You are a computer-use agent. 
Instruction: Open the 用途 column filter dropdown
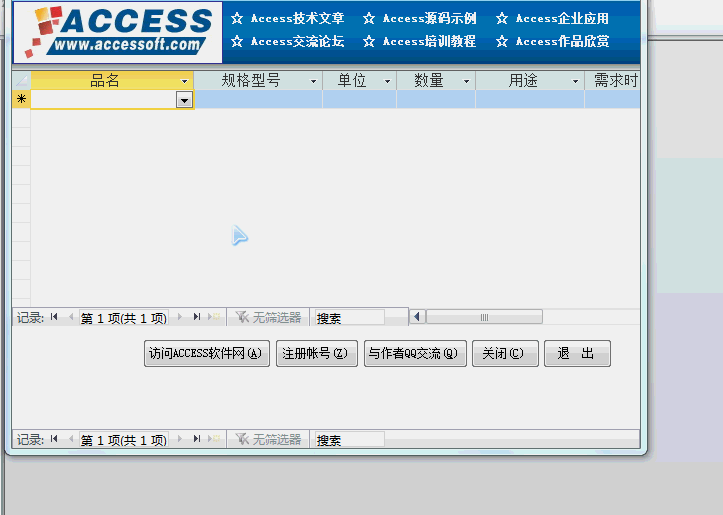(x=575, y=82)
